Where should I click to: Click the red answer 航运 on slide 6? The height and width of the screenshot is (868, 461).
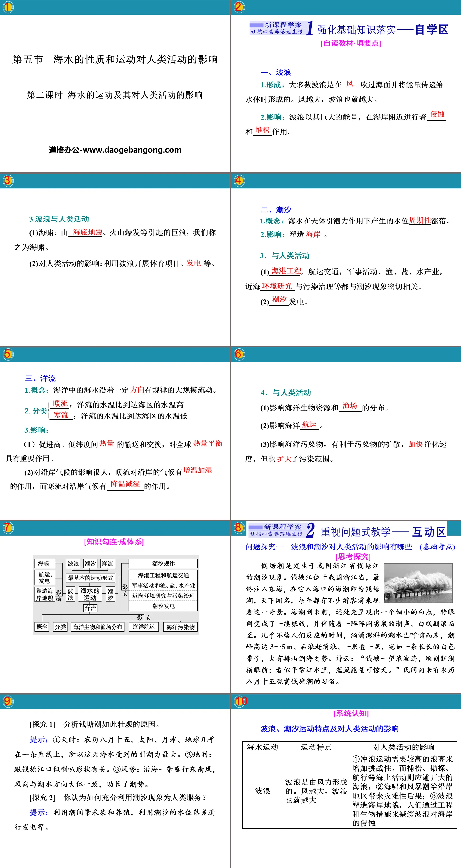(x=309, y=425)
